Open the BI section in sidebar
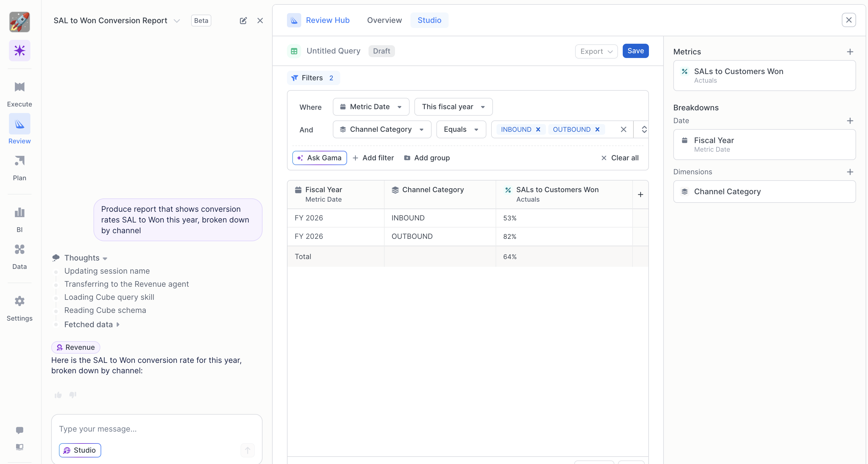Image resolution: width=868 pixels, height=464 pixels. 20,220
